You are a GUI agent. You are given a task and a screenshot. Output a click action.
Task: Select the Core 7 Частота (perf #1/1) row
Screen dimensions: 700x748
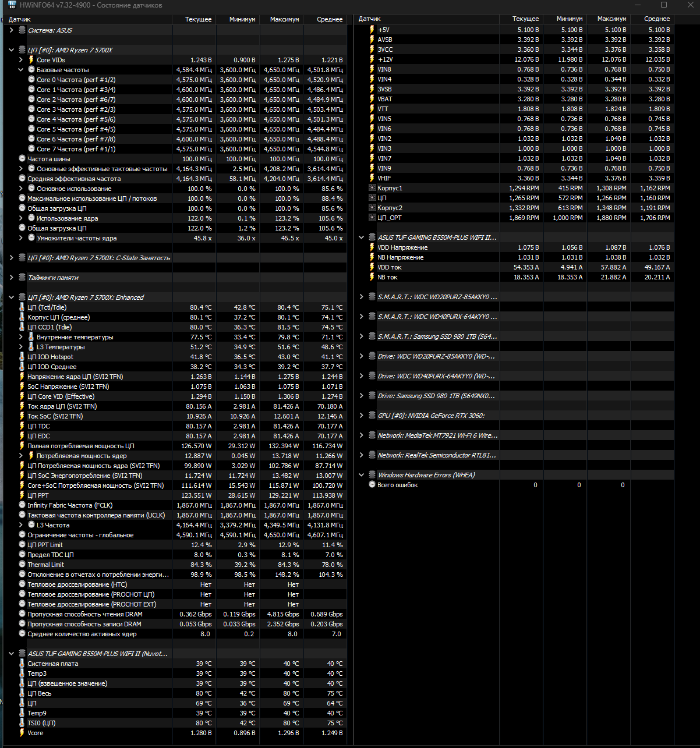(x=175, y=149)
